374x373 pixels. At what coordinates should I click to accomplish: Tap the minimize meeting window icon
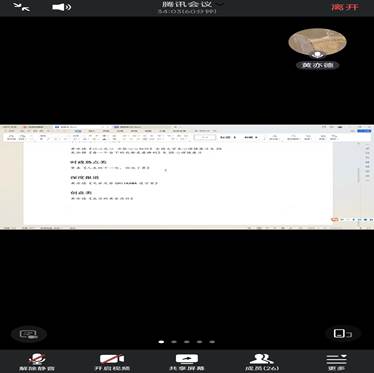pyautogui.click(x=22, y=7)
